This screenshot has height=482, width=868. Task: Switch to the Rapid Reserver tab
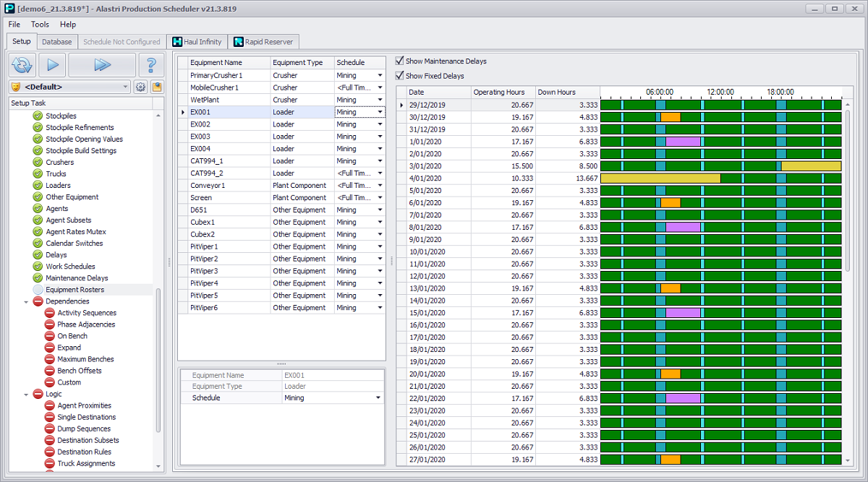click(x=263, y=42)
